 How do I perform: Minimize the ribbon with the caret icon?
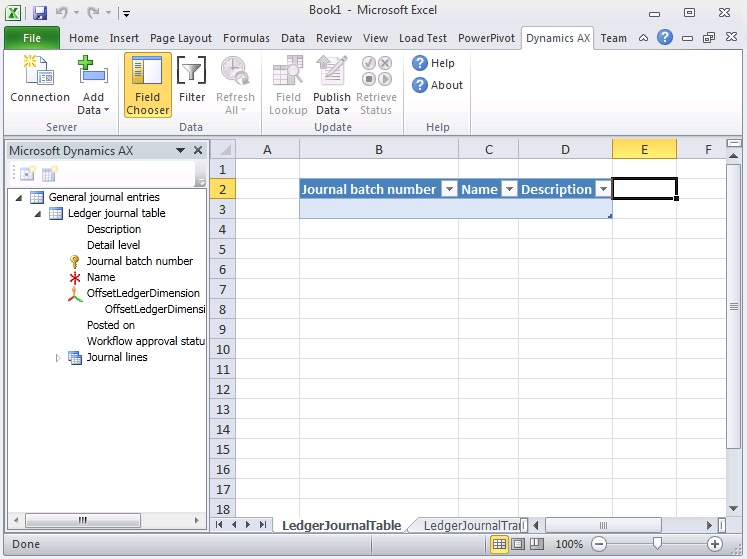(643, 38)
